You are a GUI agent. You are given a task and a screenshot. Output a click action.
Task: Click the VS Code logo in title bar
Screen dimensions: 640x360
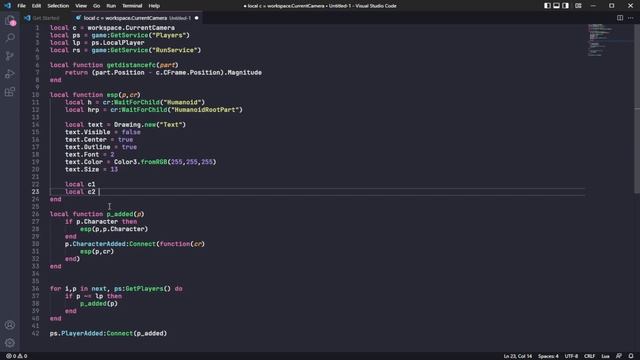[7, 6]
